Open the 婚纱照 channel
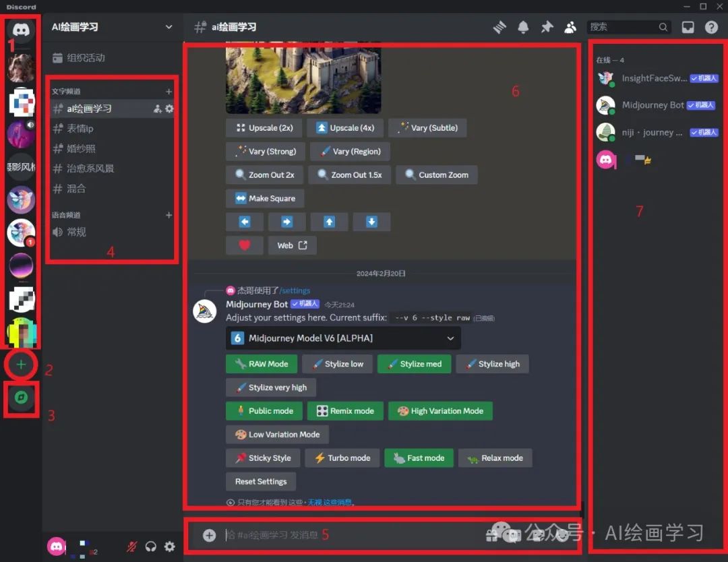 point(113,148)
